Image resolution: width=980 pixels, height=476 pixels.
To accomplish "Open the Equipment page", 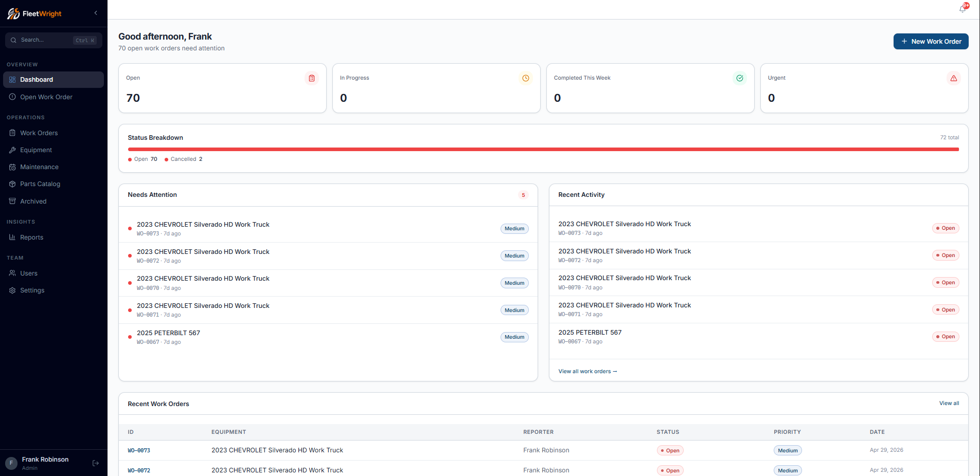I will (54, 150).
